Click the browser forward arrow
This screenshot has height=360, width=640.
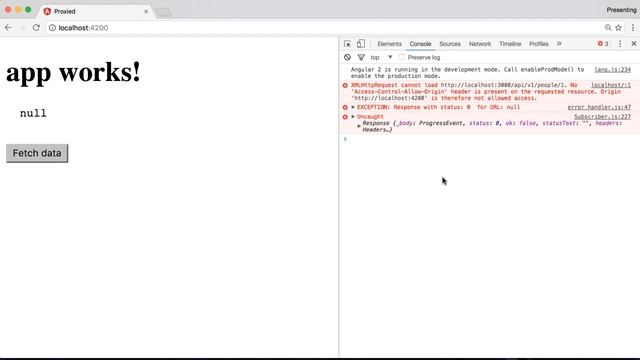(x=22, y=28)
